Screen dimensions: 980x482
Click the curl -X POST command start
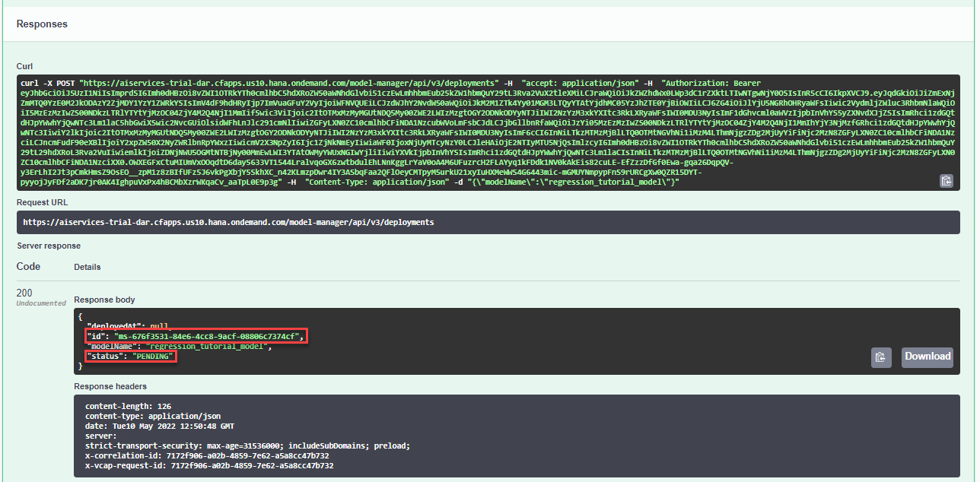(x=47, y=82)
